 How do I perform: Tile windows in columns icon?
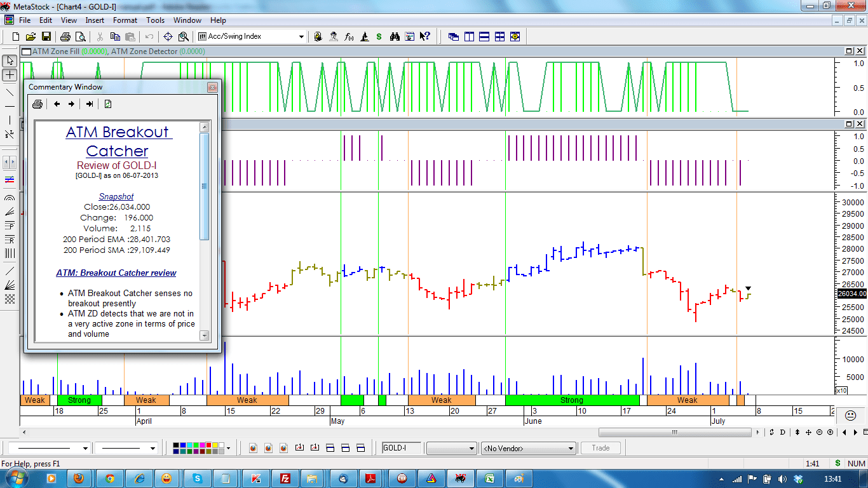tap(469, 37)
